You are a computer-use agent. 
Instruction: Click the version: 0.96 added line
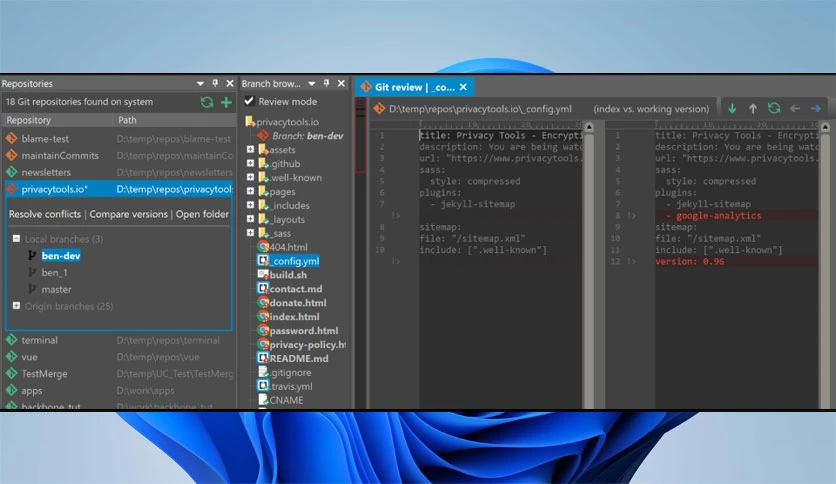coord(736,261)
